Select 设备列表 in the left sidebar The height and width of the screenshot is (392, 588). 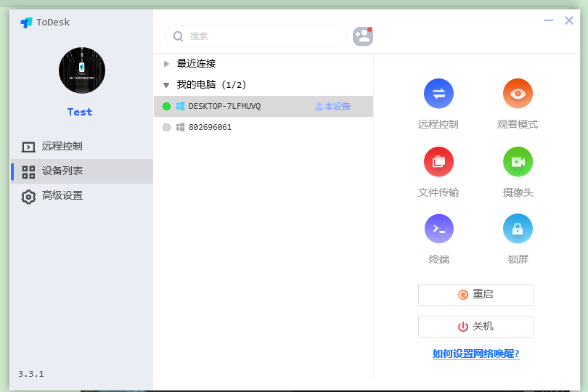[x=82, y=171]
